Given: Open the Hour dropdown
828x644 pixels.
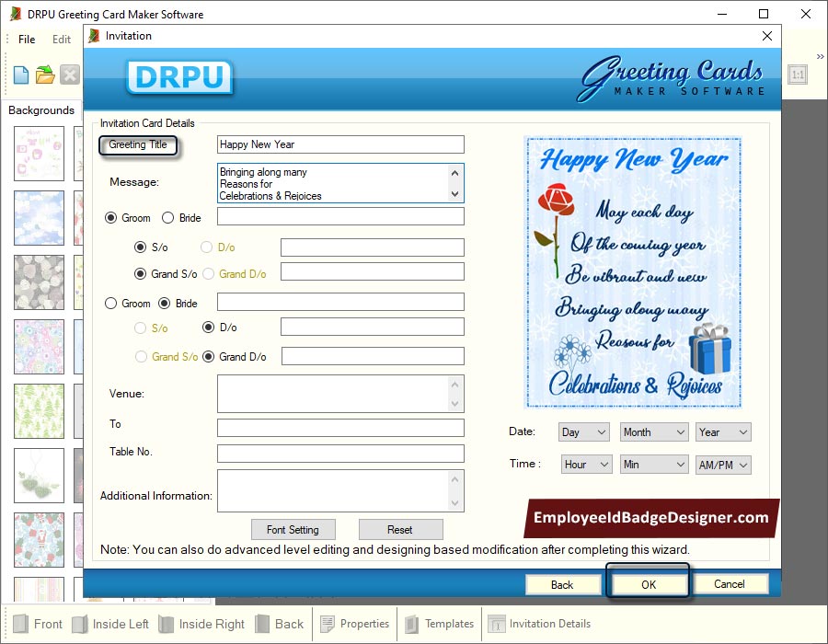Looking at the screenshot, I should [x=587, y=465].
